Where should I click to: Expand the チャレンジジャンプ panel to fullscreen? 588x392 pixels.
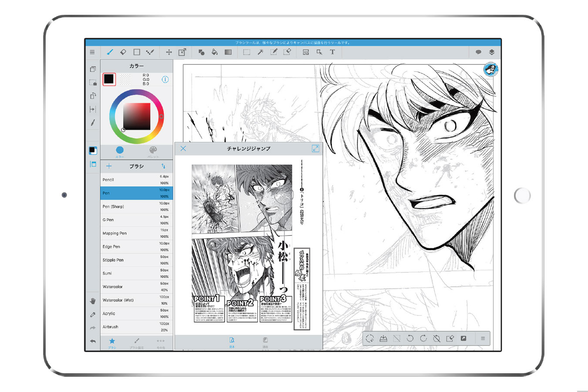tap(315, 149)
